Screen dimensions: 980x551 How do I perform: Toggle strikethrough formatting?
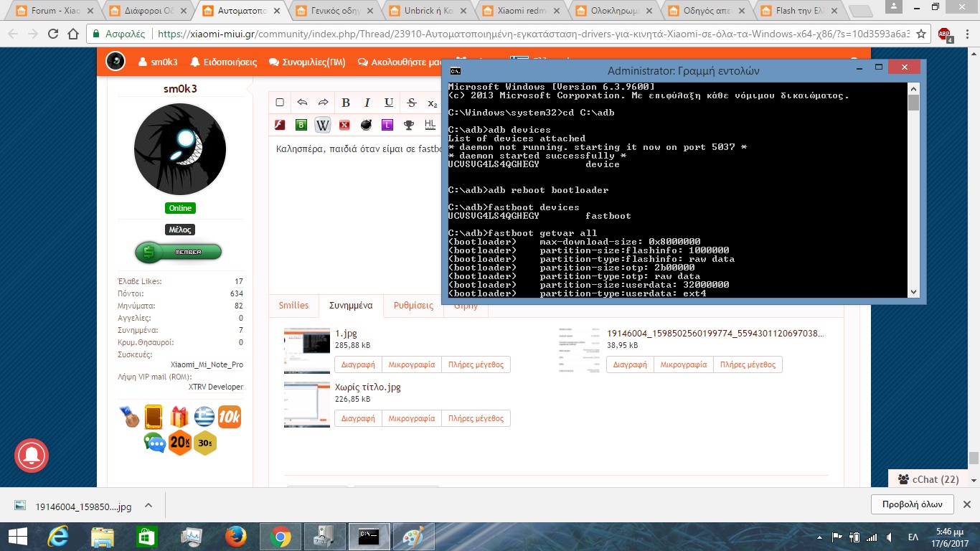411,103
